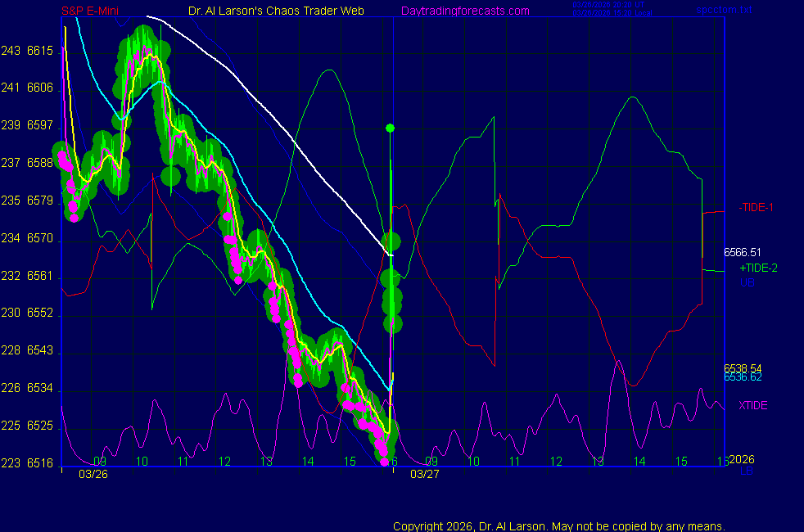
Task: Select the 6615 price level on left axis
Action: coord(40,51)
